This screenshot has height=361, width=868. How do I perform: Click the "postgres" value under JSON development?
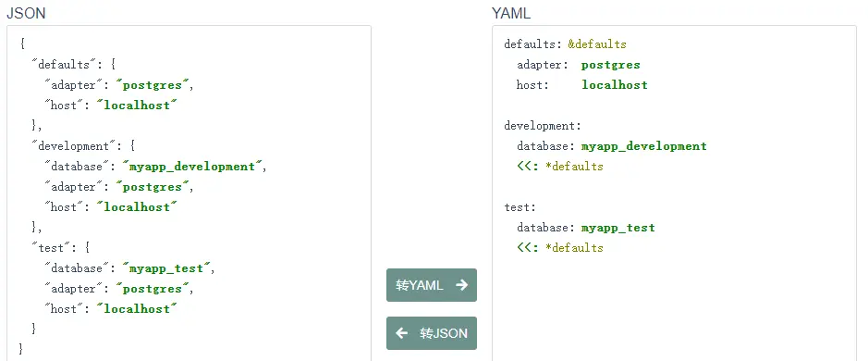pos(153,187)
